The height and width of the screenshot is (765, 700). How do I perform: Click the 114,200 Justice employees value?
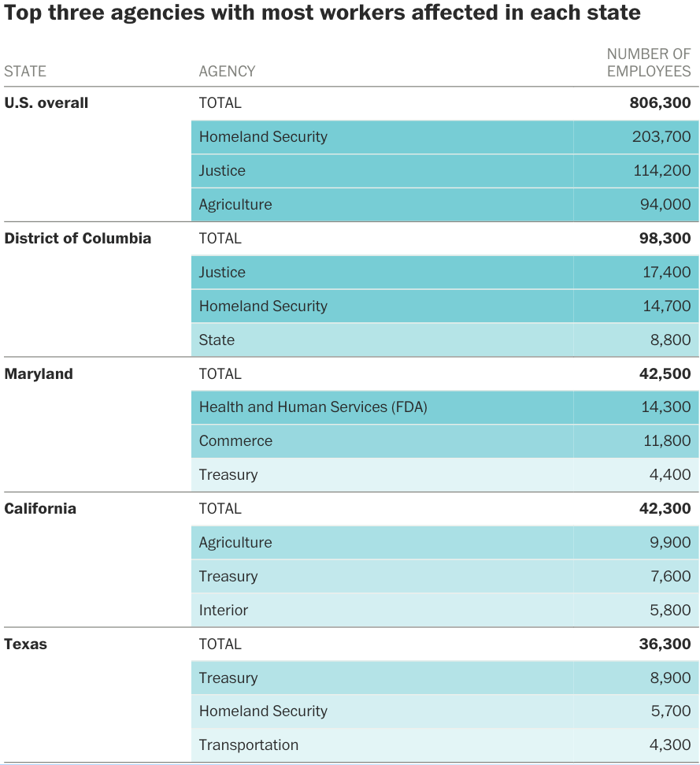click(661, 171)
